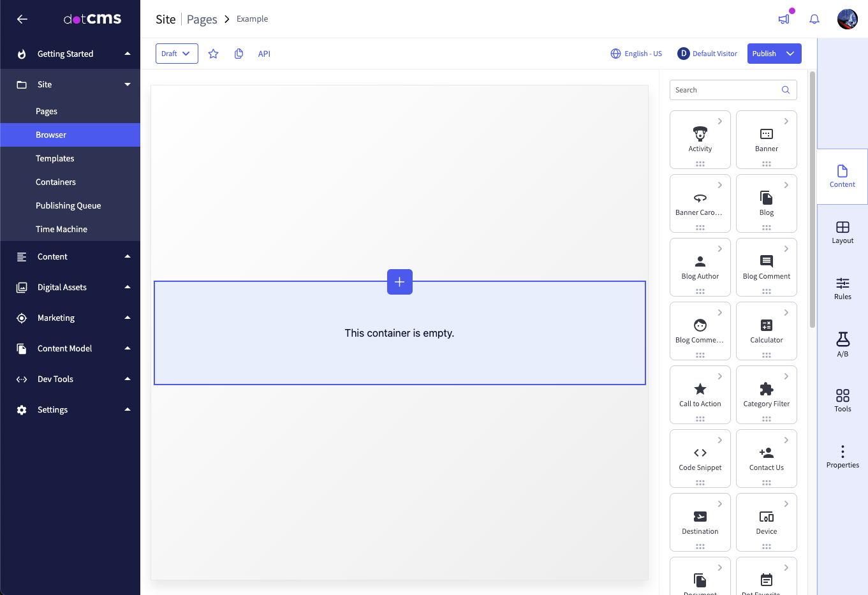Open the notifications bell

tap(814, 19)
